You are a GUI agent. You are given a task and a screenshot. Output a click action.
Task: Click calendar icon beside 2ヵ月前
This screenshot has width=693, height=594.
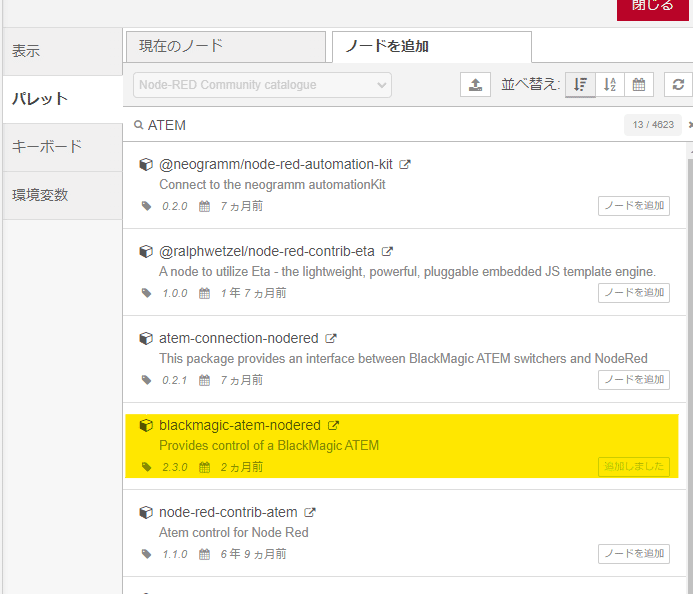point(204,467)
